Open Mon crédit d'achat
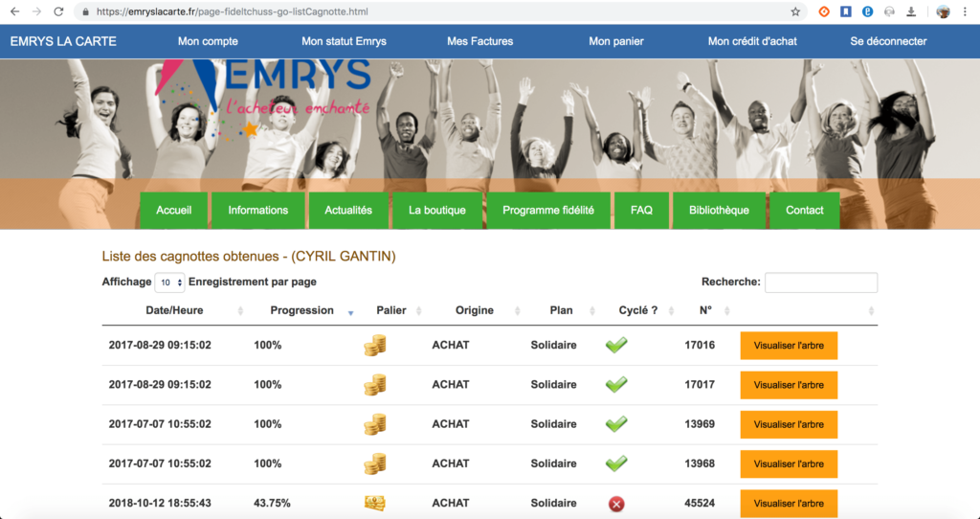The height and width of the screenshot is (519, 980). point(752,41)
